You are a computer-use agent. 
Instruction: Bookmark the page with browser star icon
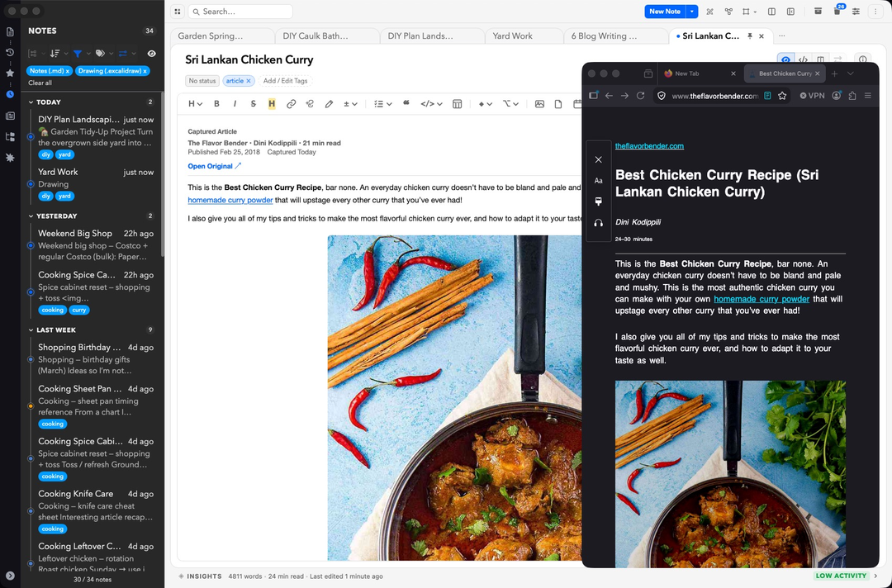[782, 96]
